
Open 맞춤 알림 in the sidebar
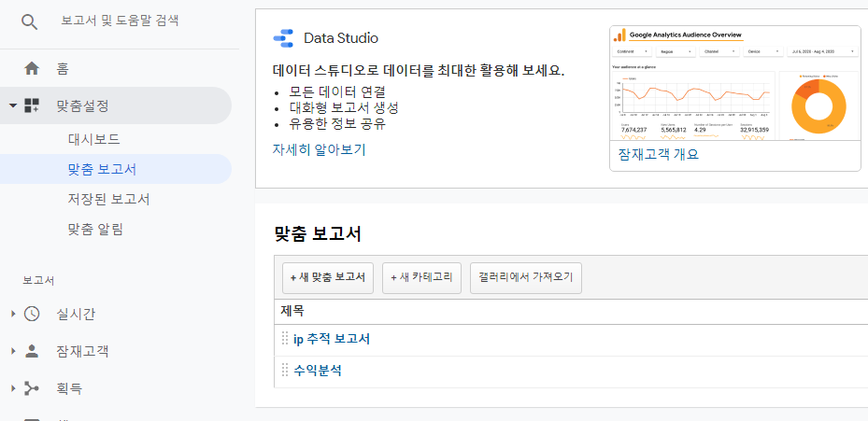[95, 229]
